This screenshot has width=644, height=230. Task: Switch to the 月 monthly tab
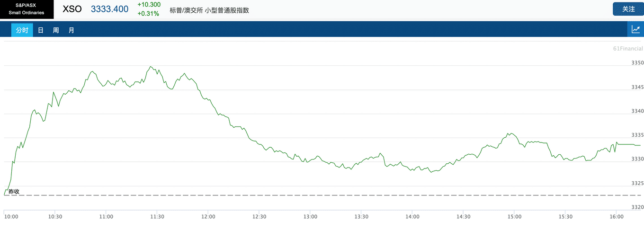tap(71, 30)
